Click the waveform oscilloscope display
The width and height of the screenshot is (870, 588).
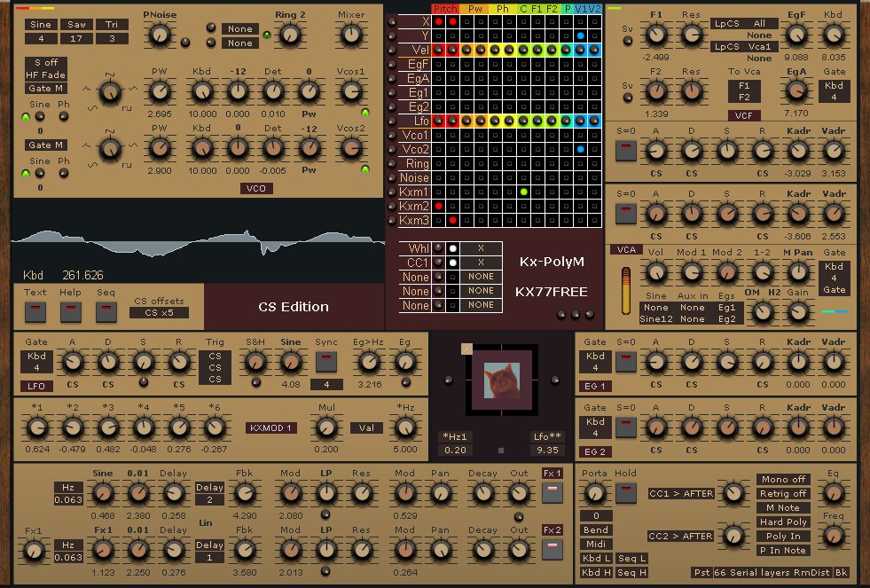pyautogui.click(x=198, y=241)
